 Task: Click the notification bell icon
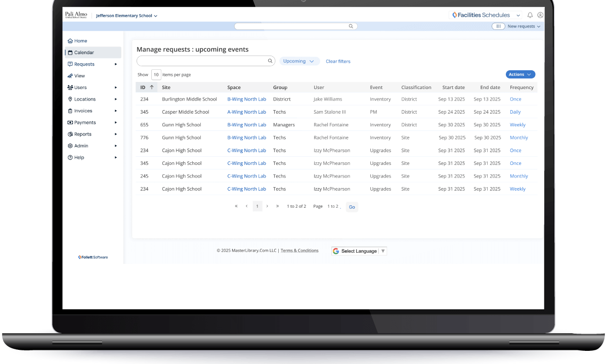530,15
